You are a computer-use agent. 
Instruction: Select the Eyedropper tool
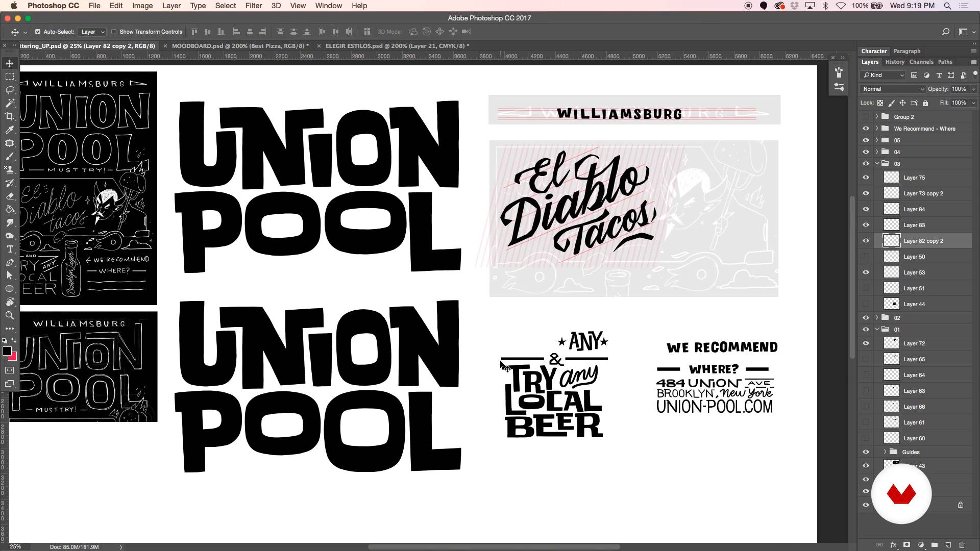pyautogui.click(x=10, y=130)
